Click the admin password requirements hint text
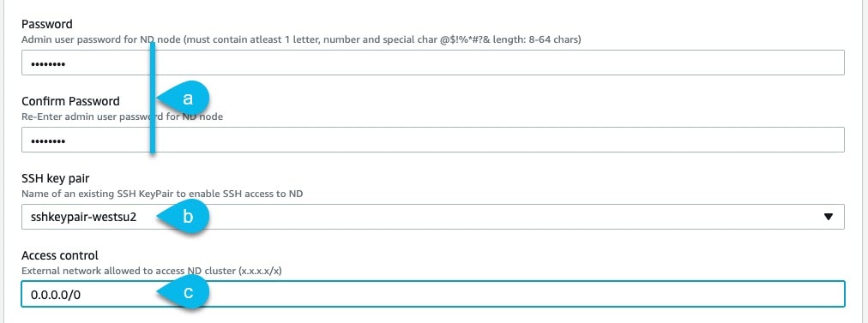 pyautogui.click(x=301, y=39)
